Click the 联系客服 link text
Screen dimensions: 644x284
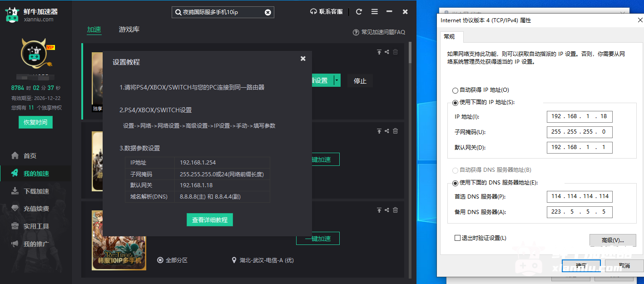click(x=331, y=12)
